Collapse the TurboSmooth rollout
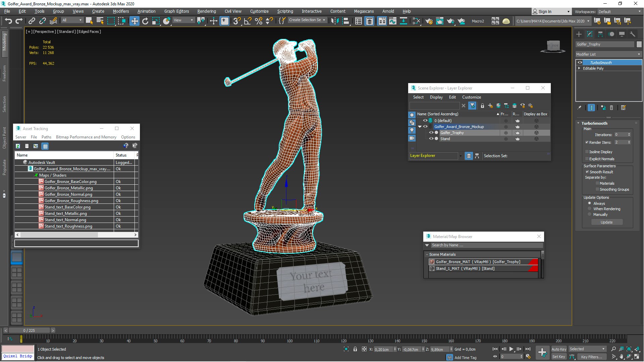The height and width of the screenshot is (362, 644). point(578,123)
